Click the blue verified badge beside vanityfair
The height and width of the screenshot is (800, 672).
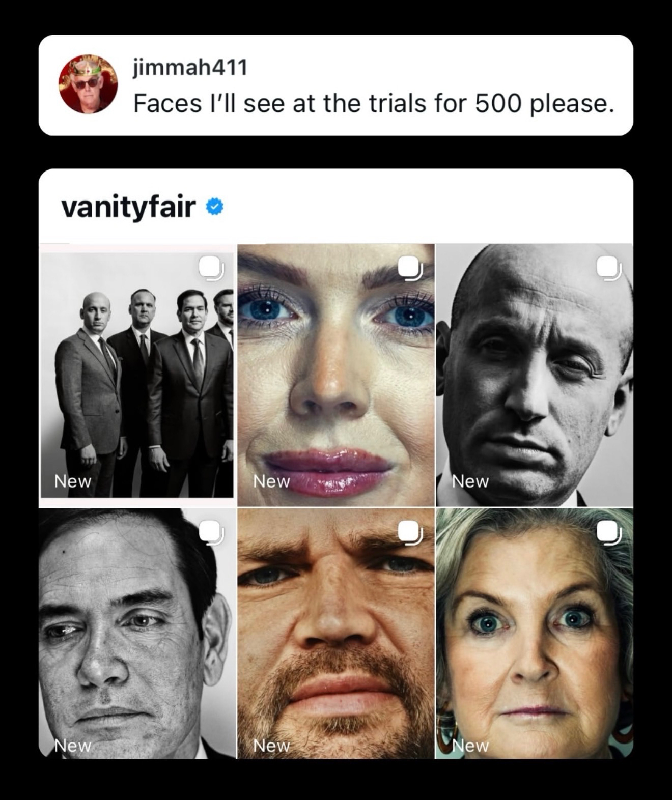point(215,207)
